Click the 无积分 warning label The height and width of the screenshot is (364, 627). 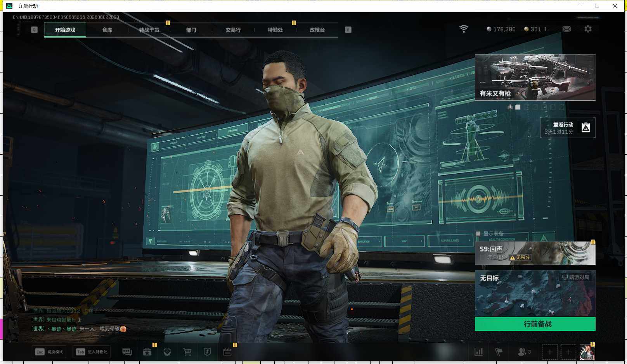pos(520,257)
